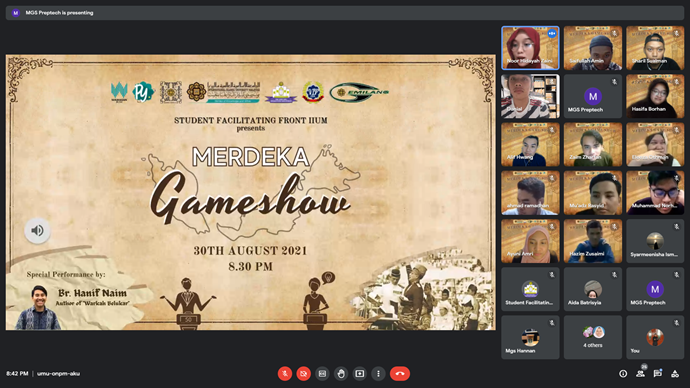
Task: Click the speaker audio icon on presentation
Action: click(x=37, y=230)
